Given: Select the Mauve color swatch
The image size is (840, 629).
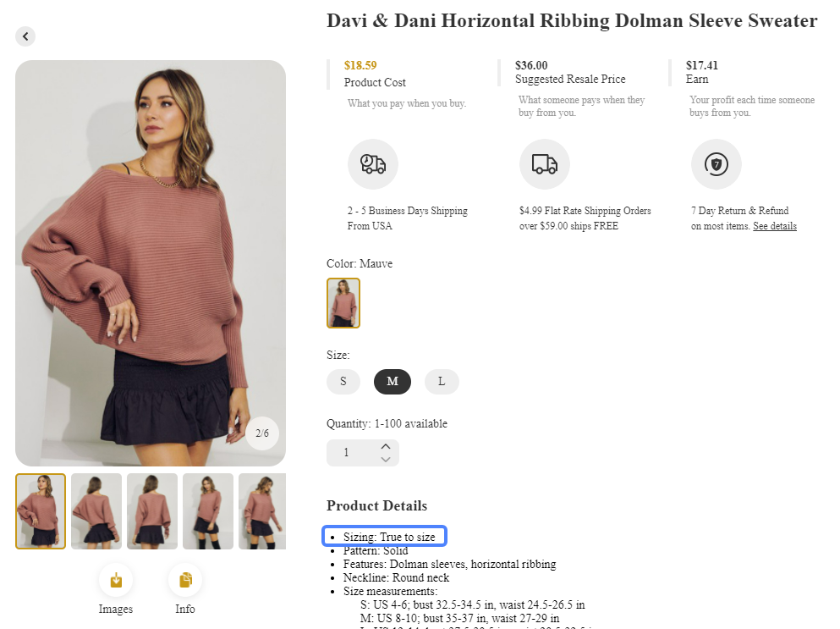Looking at the screenshot, I should pos(343,302).
